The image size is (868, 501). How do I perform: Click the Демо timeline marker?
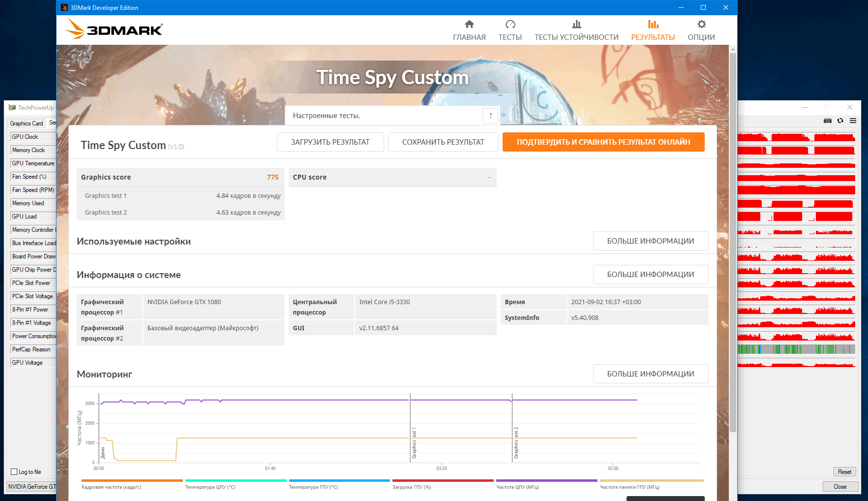click(x=103, y=453)
